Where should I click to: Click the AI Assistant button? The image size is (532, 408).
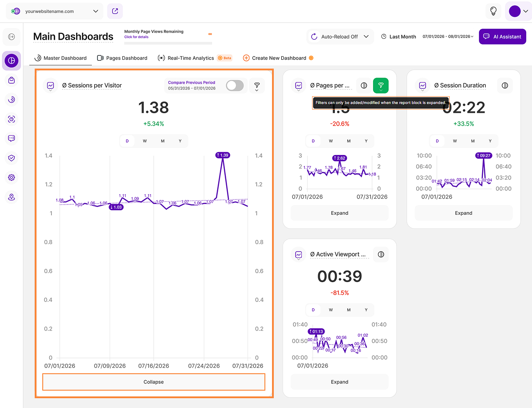click(x=503, y=37)
